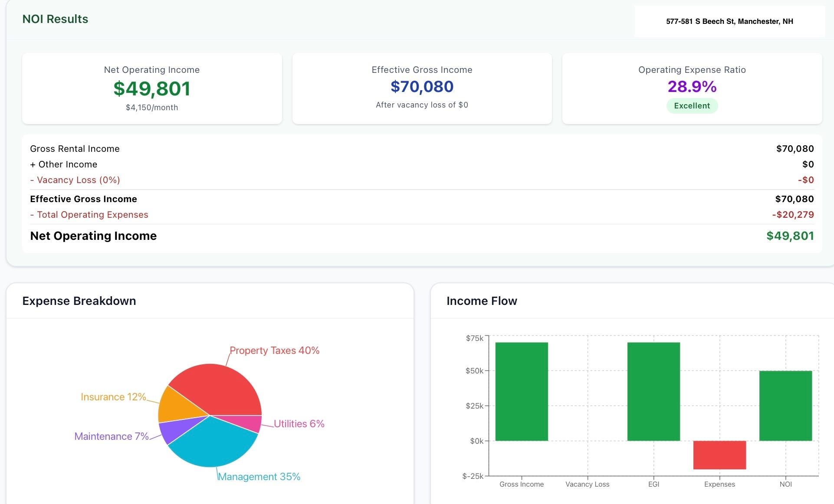
Task: Select the Effective Gross Income card value $70,080
Action: click(x=422, y=87)
